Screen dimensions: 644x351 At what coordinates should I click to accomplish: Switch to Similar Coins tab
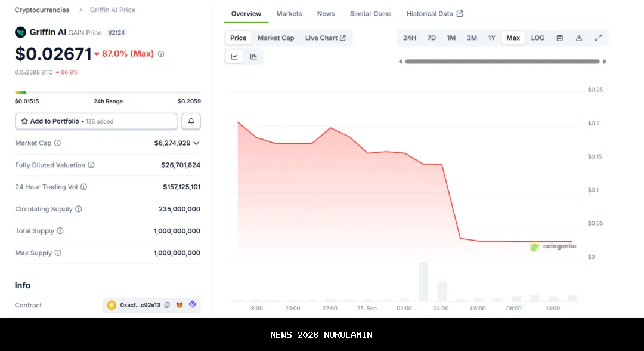point(370,14)
